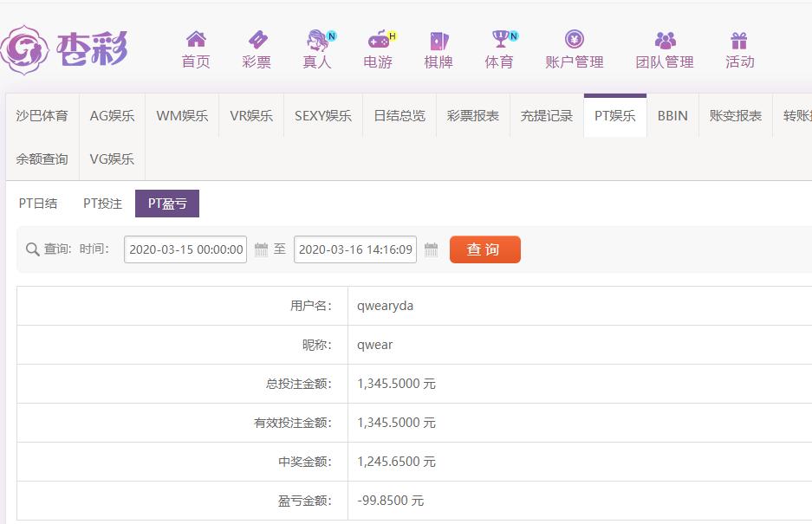Open the PT投注 sub-tab
This screenshot has width=812, height=524.
click(x=102, y=204)
